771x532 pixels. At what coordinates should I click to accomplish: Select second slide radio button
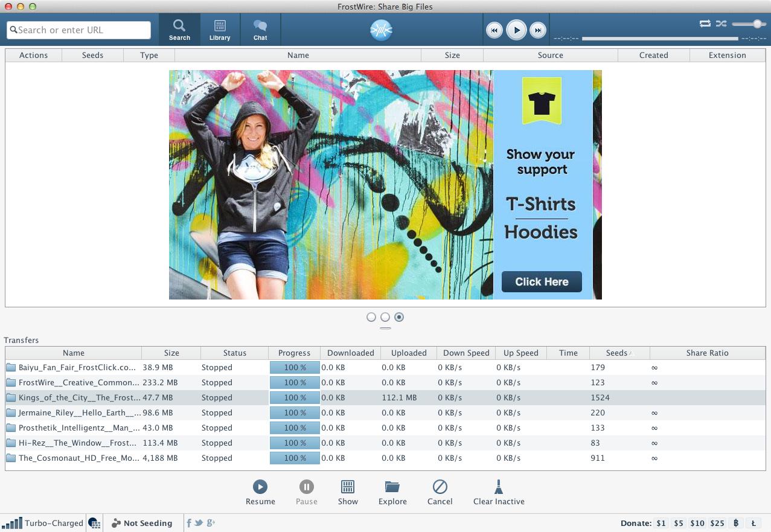pos(385,317)
